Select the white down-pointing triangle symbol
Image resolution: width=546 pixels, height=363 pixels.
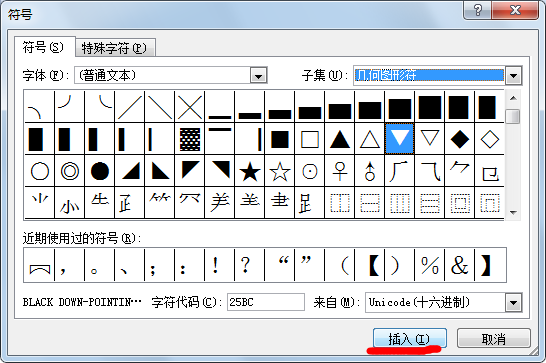(429, 139)
